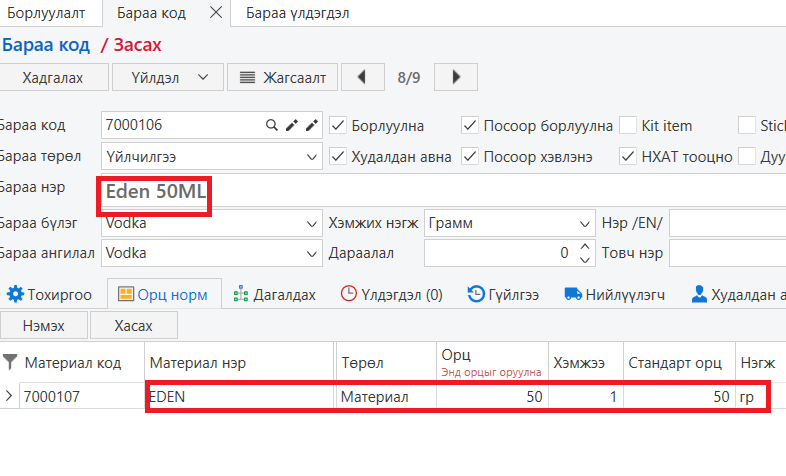Open the Хэмжих нэгж Грамм dropdown
The width and height of the screenshot is (786, 476).
584,223
